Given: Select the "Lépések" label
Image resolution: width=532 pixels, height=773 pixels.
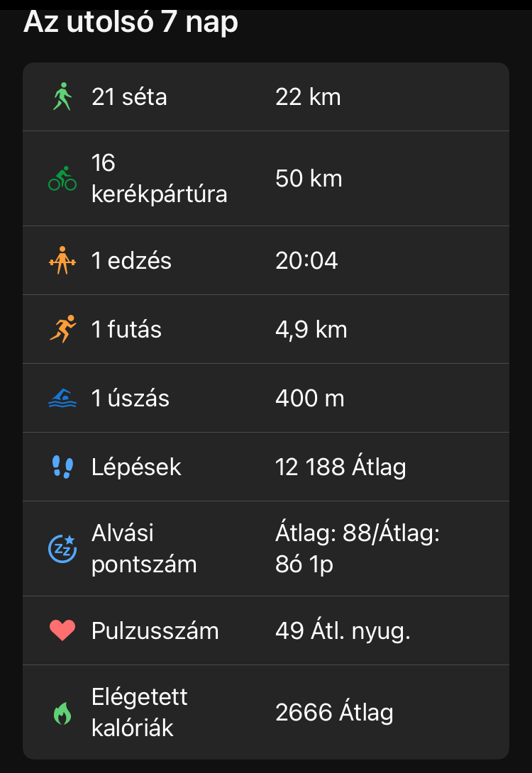Looking at the screenshot, I should point(136,467).
